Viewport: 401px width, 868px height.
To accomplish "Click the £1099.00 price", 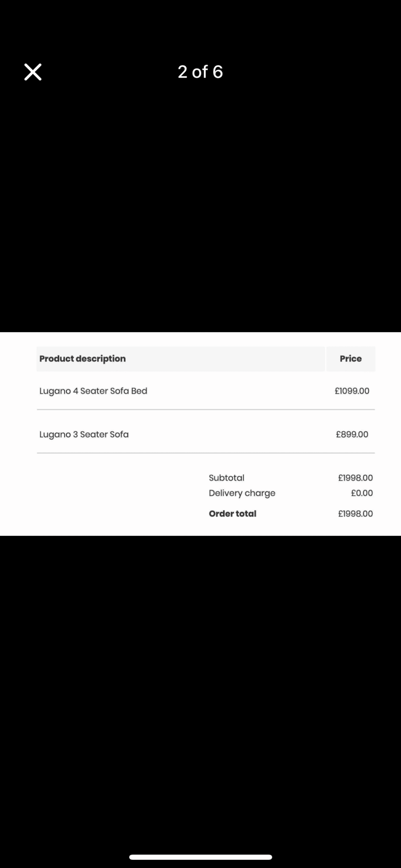I will [352, 391].
